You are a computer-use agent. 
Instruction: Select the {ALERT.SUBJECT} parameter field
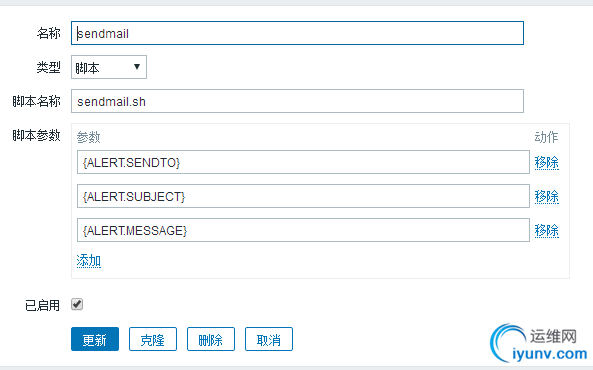[303, 196]
